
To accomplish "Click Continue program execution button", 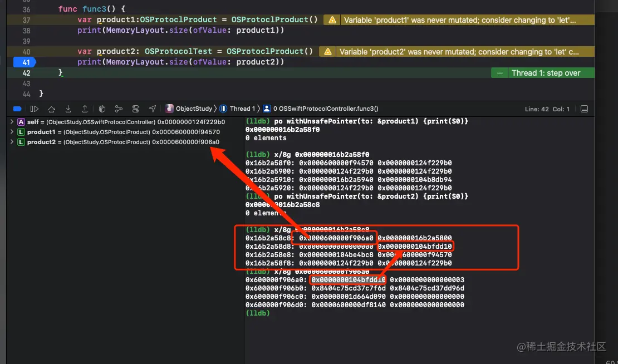I will point(35,109).
